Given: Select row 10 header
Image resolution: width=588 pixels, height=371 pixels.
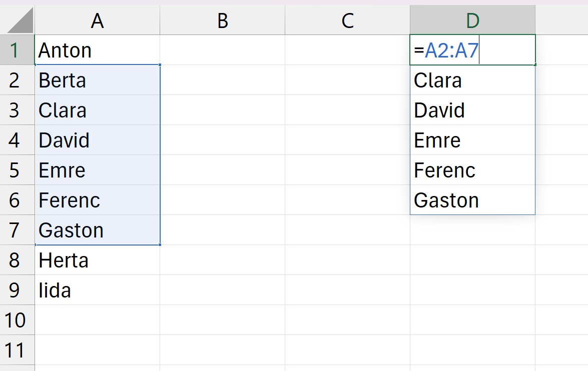Looking at the screenshot, I should click(15, 320).
